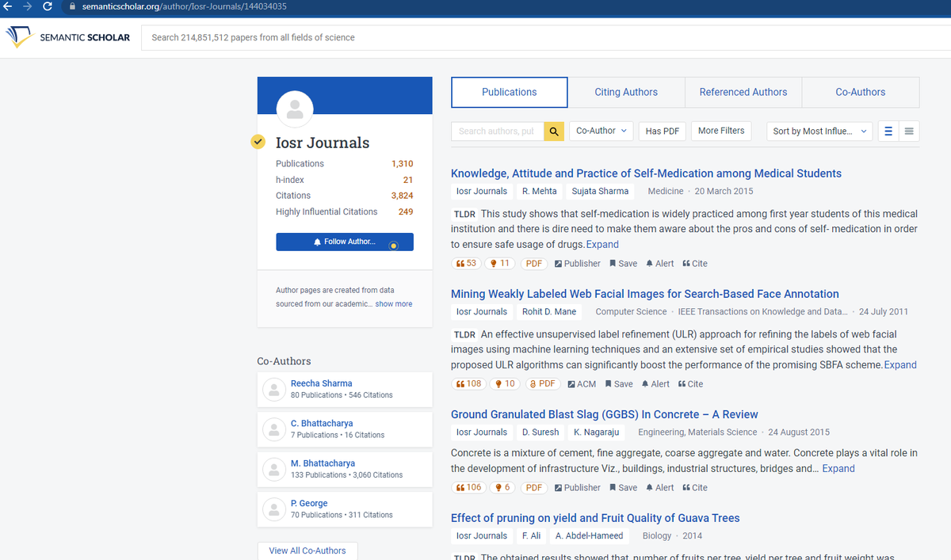Open Ground Granulated Blast Slag paper title

pyautogui.click(x=605, y=414)
